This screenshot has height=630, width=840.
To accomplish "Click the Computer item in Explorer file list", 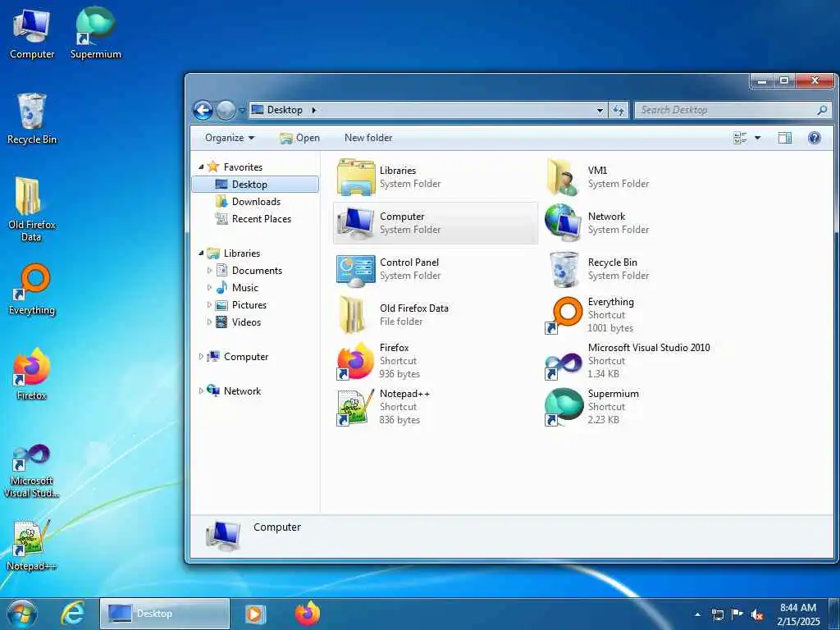I will click(x=435, y=223).
